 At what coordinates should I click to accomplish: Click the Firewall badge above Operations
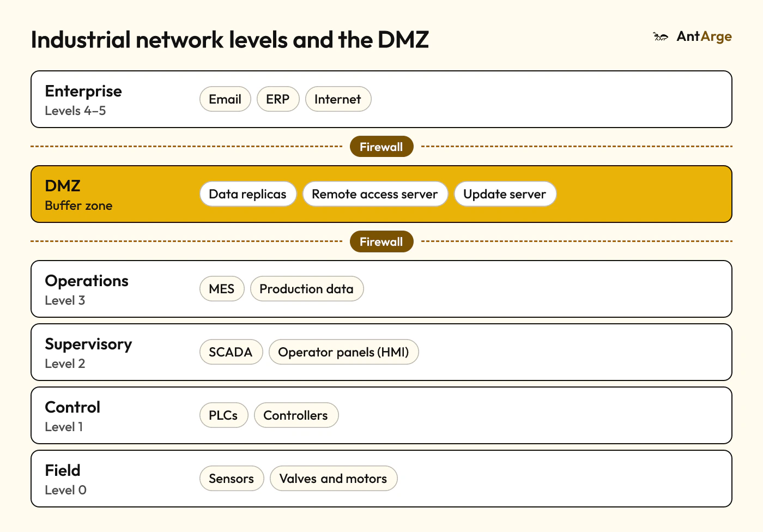pos(381,241)
